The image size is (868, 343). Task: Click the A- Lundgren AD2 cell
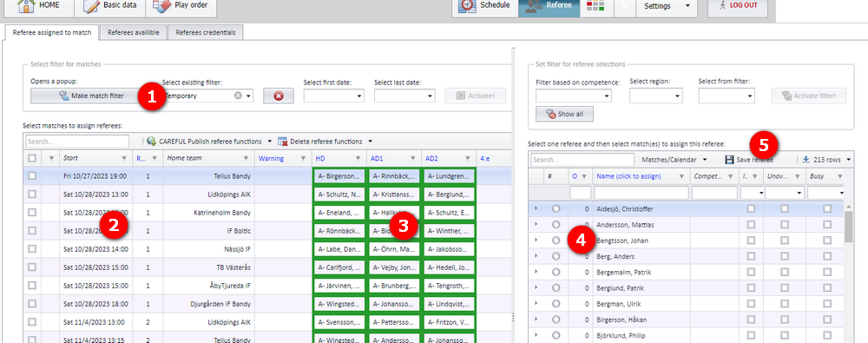(x=449, y=175)
